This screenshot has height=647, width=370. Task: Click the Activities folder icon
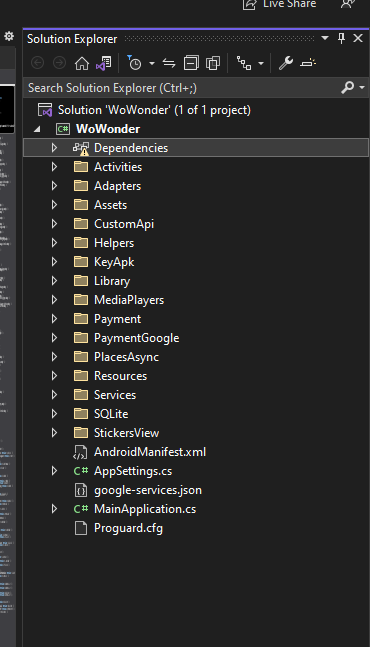click(81, 167)
